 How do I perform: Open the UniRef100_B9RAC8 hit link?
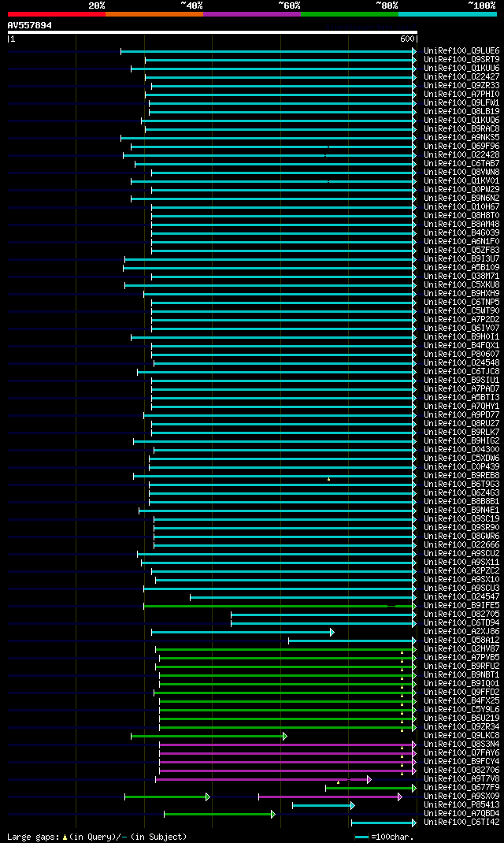pyautogui.click(x=461, y=129)
